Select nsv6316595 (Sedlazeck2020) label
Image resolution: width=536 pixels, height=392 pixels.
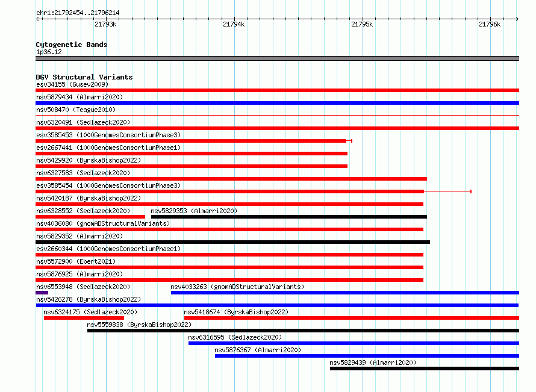point(235,337)
